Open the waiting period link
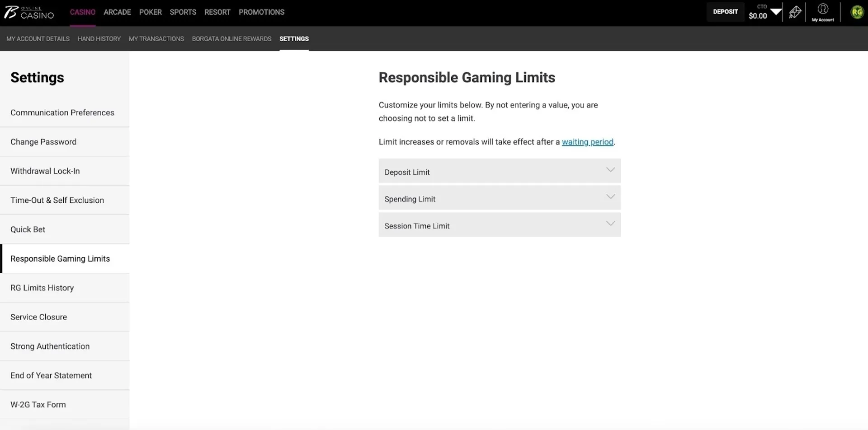Image resolution: width=868 pixels, height=430 pixels. (x=587, y=142)
